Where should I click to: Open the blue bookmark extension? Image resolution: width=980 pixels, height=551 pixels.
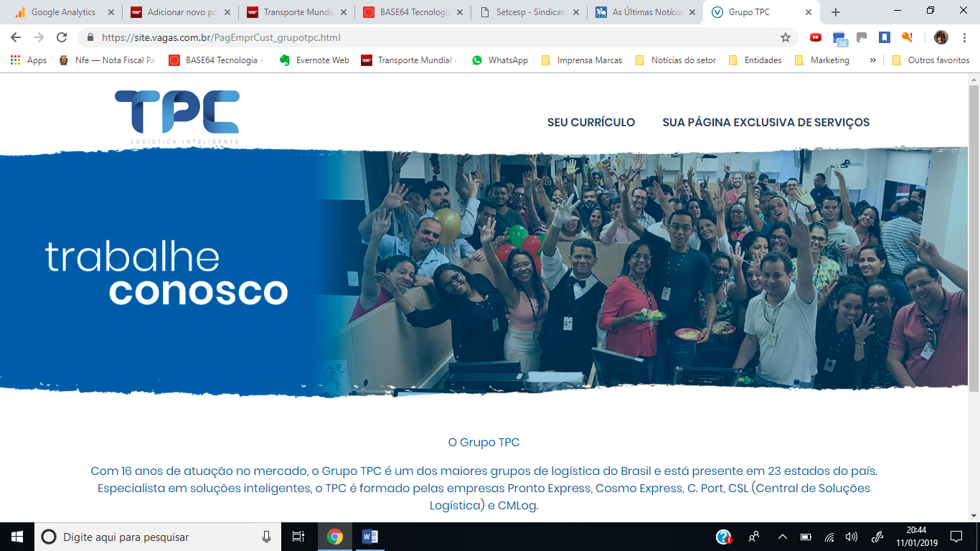click(x=885, y=37)
